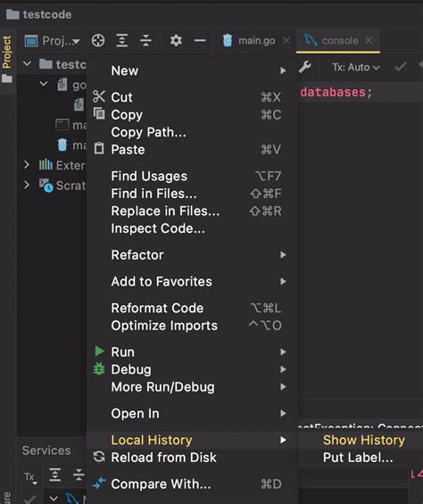Click Expand All icon in Services toolbar
Screen dimensions: 423x504
point(55,475)
